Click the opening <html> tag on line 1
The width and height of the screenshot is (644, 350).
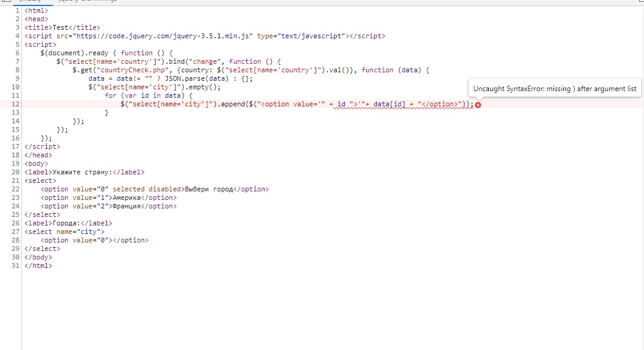36,11
